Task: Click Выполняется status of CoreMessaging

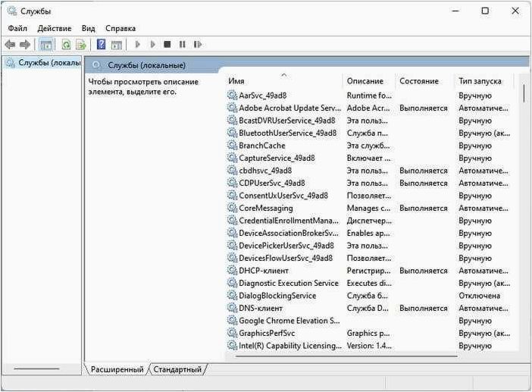Action: [x=424, y=208]
